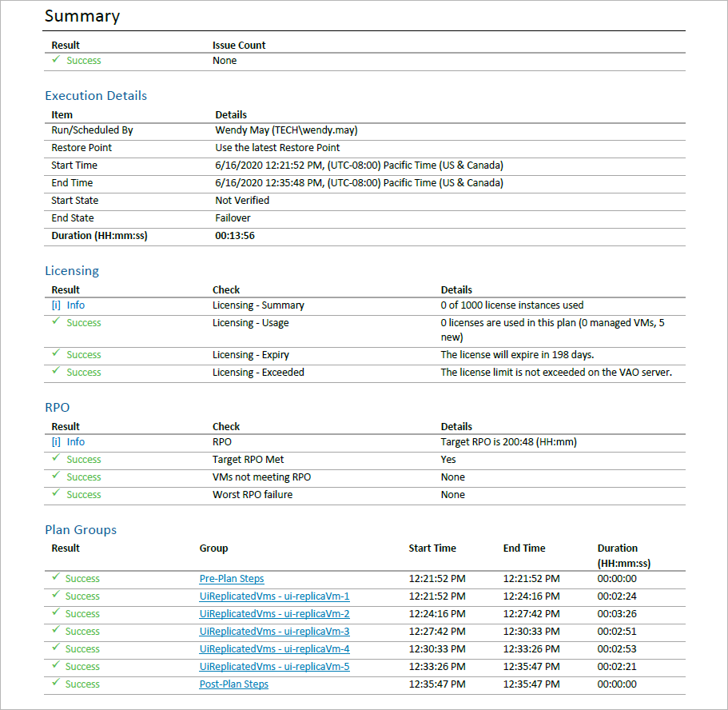Click duration 00:03:26 for ui-replicaVm-2

(617, 614)
